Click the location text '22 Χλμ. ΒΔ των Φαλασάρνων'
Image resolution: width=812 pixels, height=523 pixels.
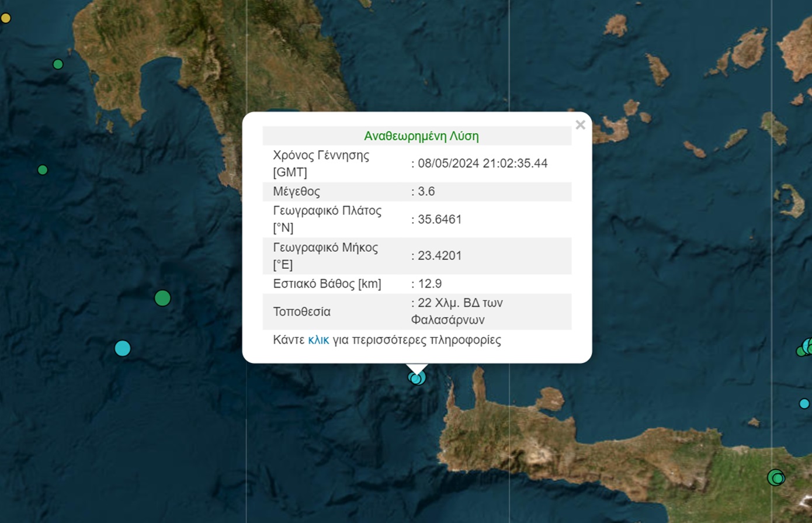(456, 311)
